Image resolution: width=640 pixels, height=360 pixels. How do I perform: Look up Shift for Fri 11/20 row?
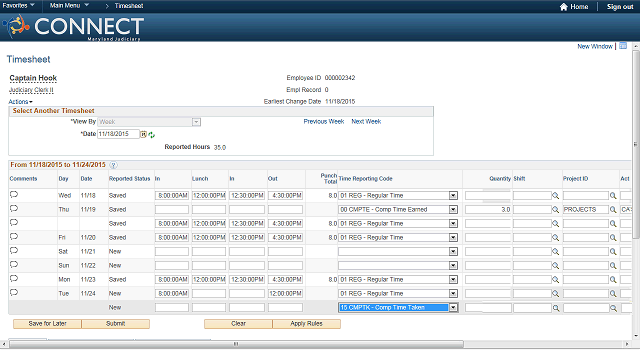tap(556, 238)
